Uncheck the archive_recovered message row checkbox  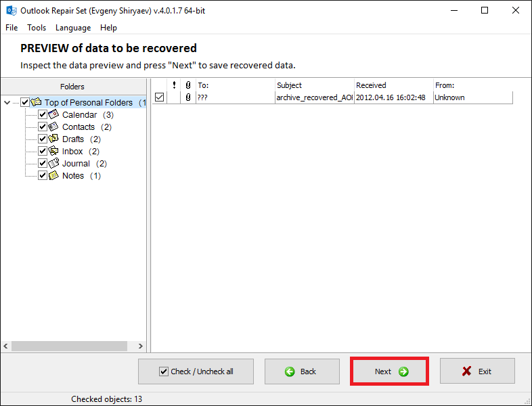(x=160, y=97)
